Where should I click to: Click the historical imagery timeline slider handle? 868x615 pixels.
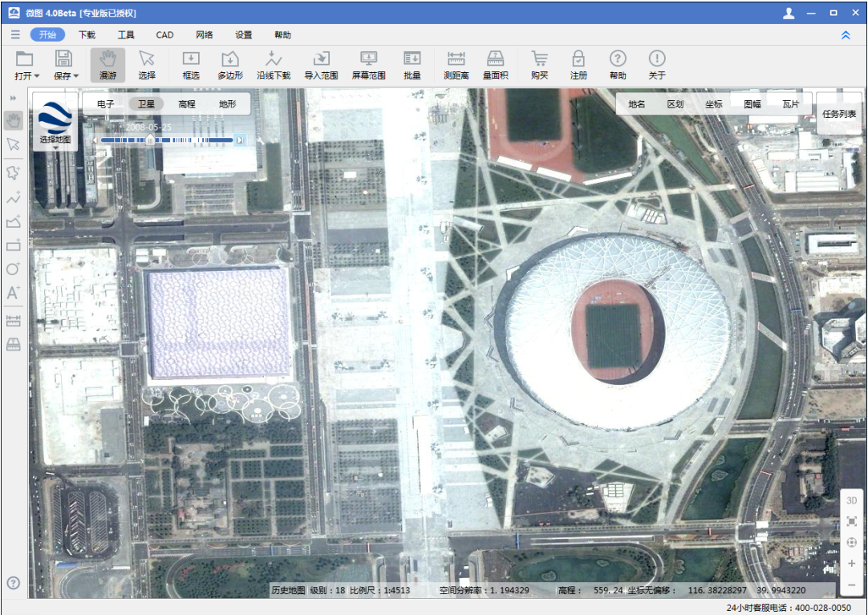pyautogui.click(x=149, y=140)
